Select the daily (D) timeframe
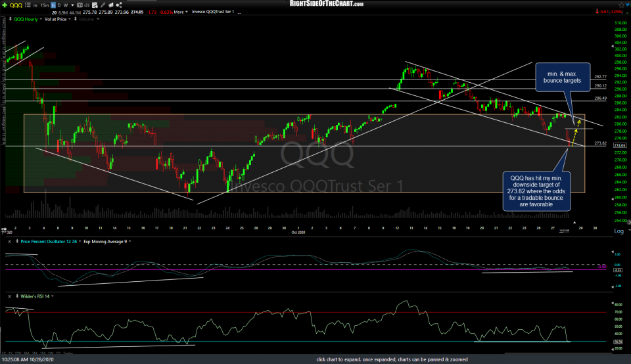The width and height of the screenshot is (631, 364). pyautogui.click(x=59, y=6)
